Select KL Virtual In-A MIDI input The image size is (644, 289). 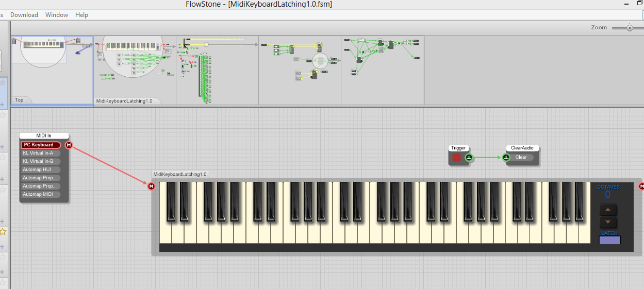[x=41, y=153]
